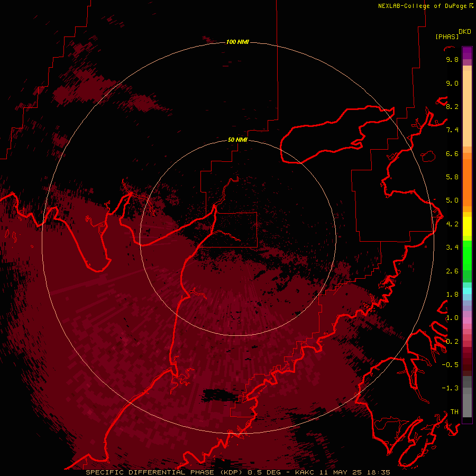Click the 100 NMI range ring label

coord(237,42)
